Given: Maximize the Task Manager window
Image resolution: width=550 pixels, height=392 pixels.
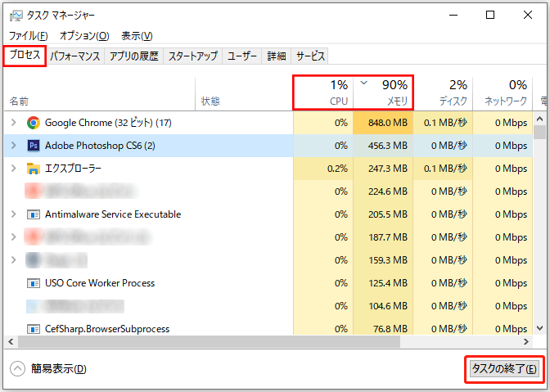Looking at the screenshot, I should 490,15.
